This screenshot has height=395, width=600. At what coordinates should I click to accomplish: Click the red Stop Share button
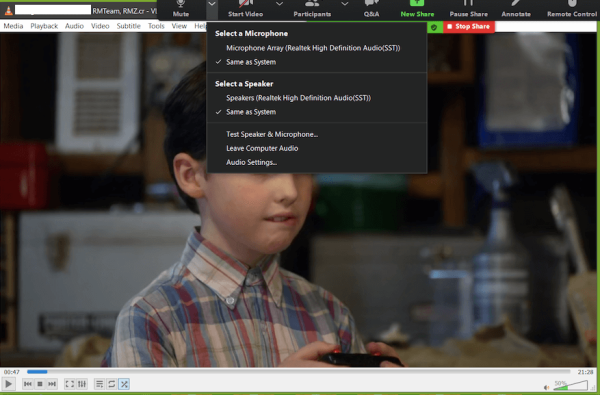point(469,26)
